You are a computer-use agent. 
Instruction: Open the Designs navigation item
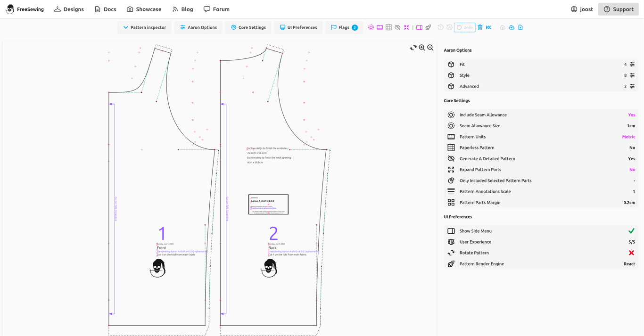[69, 9]
